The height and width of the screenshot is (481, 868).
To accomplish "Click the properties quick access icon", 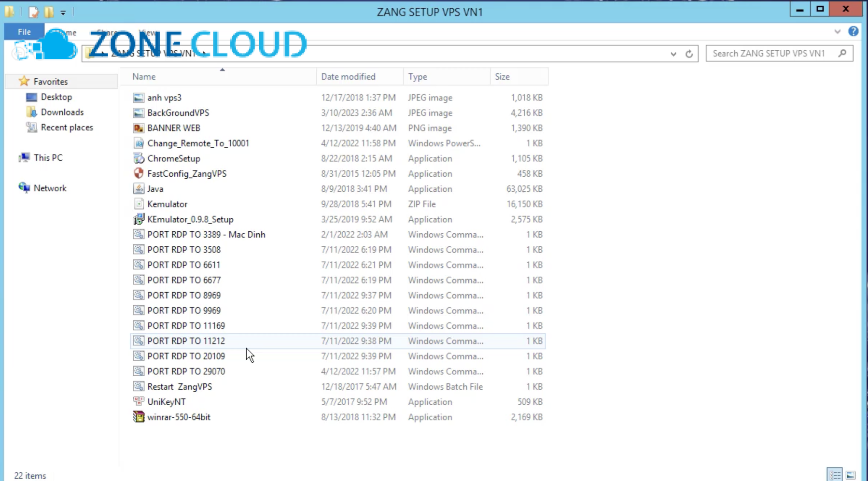I will [33, 12].
